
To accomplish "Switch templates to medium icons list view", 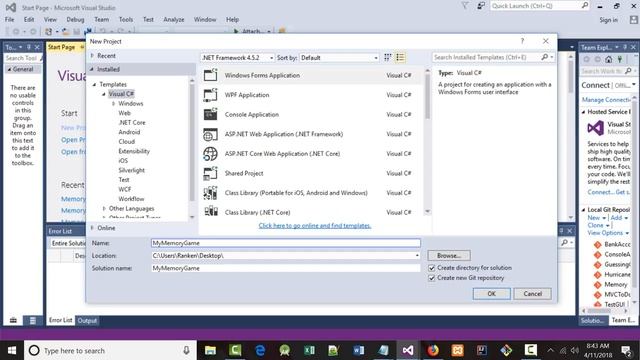I will pyautogui.click(x=400, y=58).
